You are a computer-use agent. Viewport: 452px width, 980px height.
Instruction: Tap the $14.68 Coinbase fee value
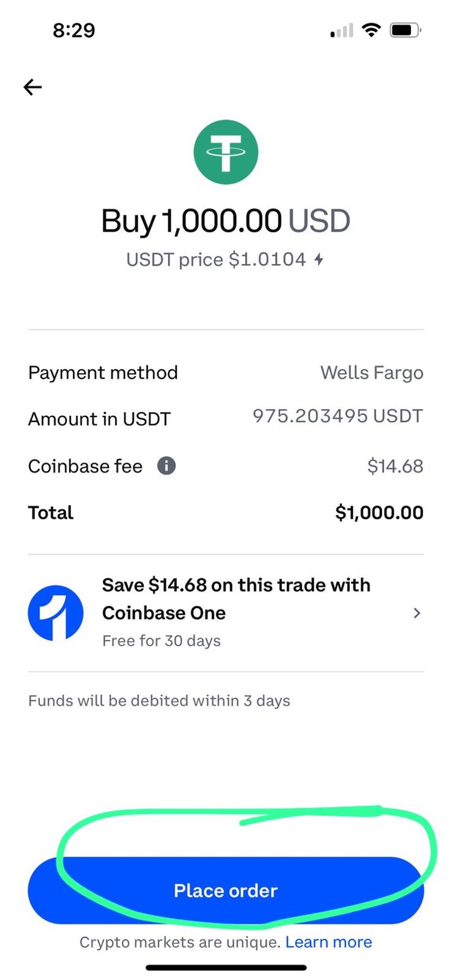click(x=395, y=466)
